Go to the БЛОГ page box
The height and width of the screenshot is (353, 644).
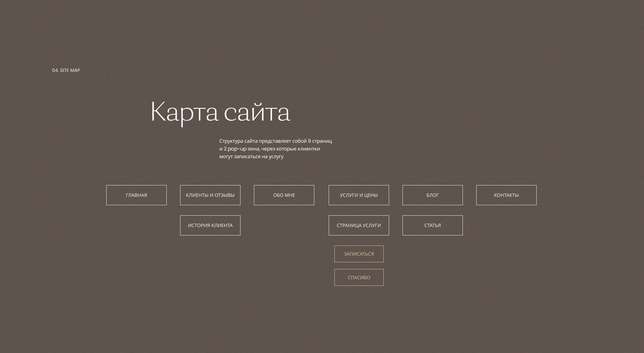[x=432, y=195]
